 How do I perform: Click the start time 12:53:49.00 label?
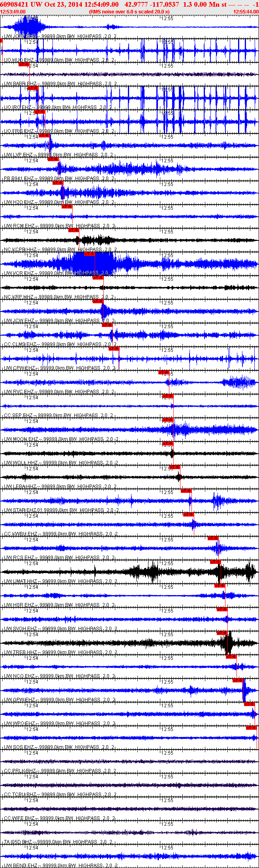[13, 12]
